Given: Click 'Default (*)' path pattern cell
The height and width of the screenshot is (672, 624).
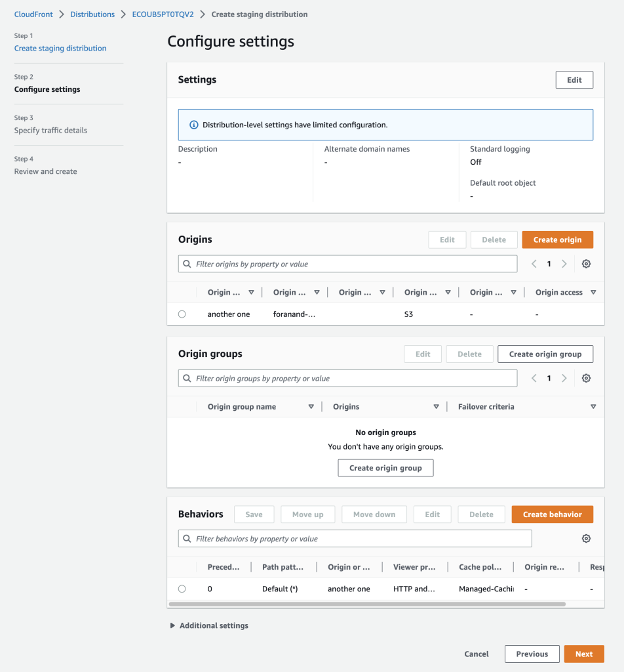Looking at the screenshot, I should 280,589.
